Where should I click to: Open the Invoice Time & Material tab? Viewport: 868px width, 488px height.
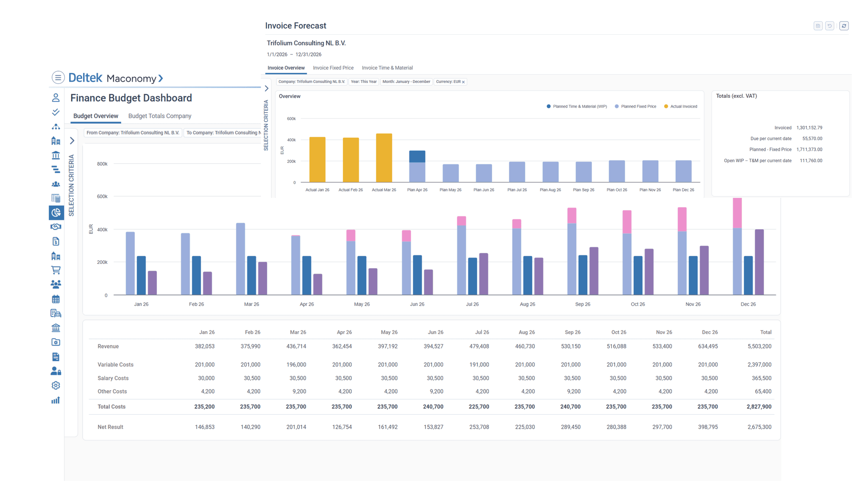(x=387, y=68)
